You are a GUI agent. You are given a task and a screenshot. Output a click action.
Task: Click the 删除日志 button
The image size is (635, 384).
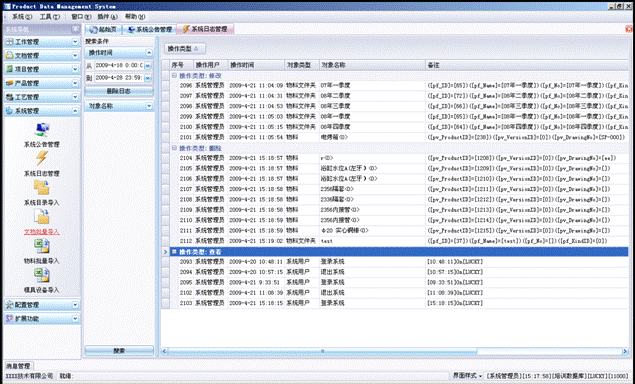(x=119, y=91)
